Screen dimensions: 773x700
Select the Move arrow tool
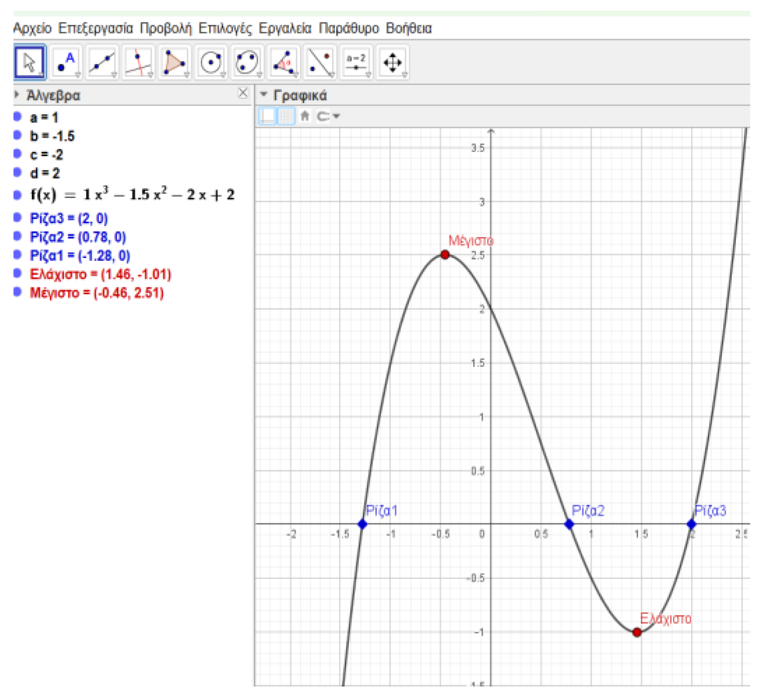click(x=30, y=62)
